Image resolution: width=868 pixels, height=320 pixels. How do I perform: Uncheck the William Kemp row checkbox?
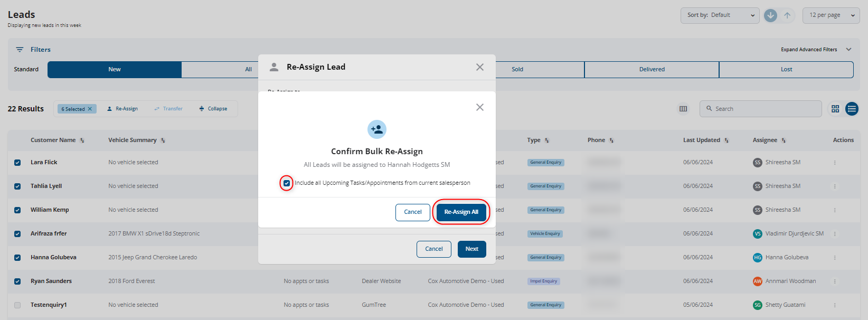[x=17, y=210]
